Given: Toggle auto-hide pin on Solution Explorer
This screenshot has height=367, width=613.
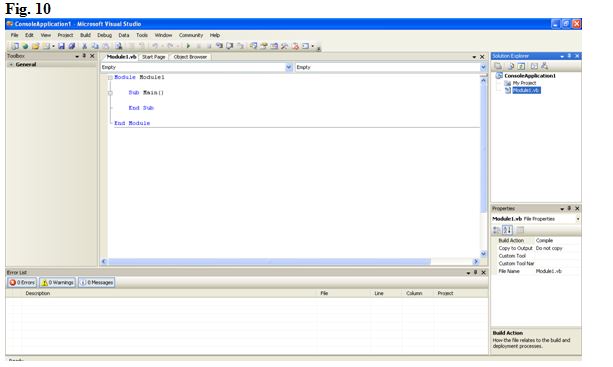Looking at the screenshot, I should 569,56.
